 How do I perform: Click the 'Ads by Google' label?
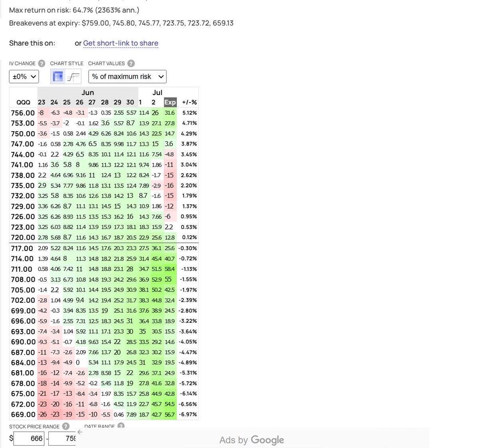(251, 440)
